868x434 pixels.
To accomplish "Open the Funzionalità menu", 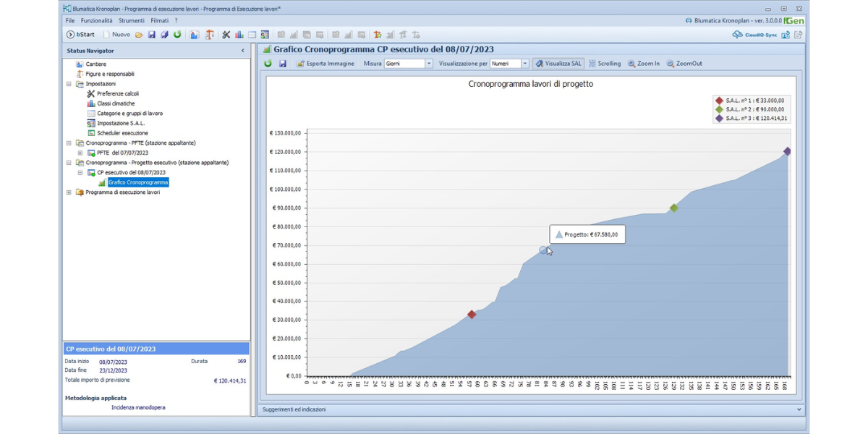I will coord(96,21).
